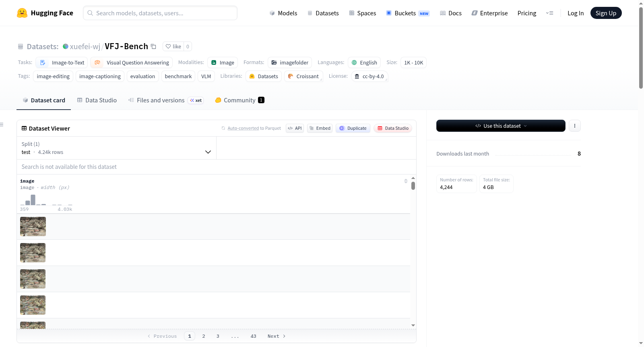644x347 pixels.
Task: Click the Duplicate button
Action: coord(353,128)
